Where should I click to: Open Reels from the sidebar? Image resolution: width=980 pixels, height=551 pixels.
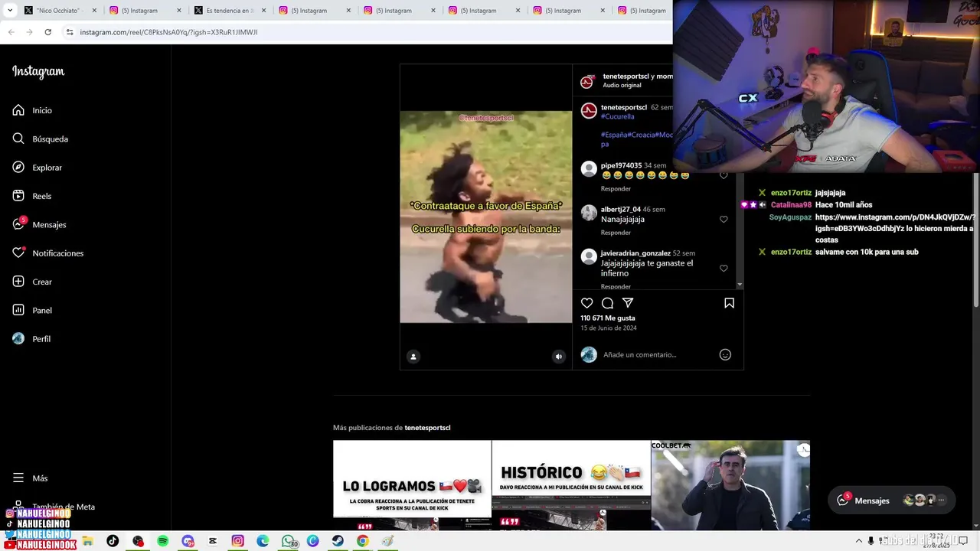[x=32, y=196]
